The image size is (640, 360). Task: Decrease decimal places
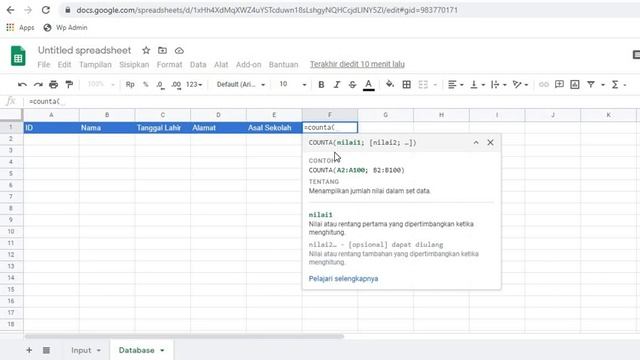[x=160, y=84]
